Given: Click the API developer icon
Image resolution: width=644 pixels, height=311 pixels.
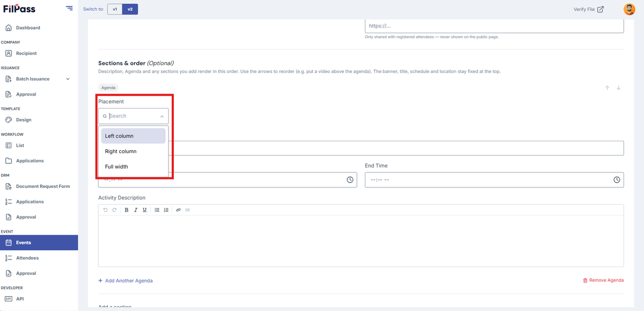Looking at the screenshot, I should [x=9, y=299].
